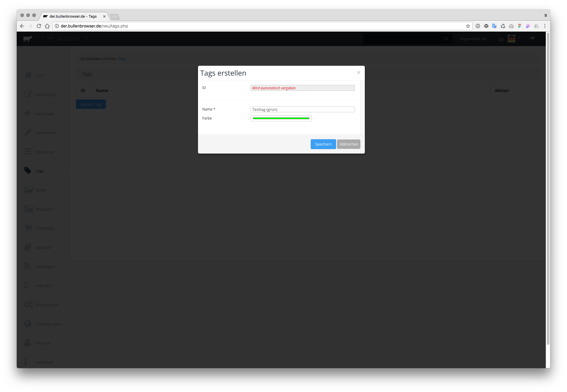Click the Preispflege shopping cart icon
Image resolution: width=567 pixels, height=392 pixels.
pyautogui.click(x=28, y=228)
